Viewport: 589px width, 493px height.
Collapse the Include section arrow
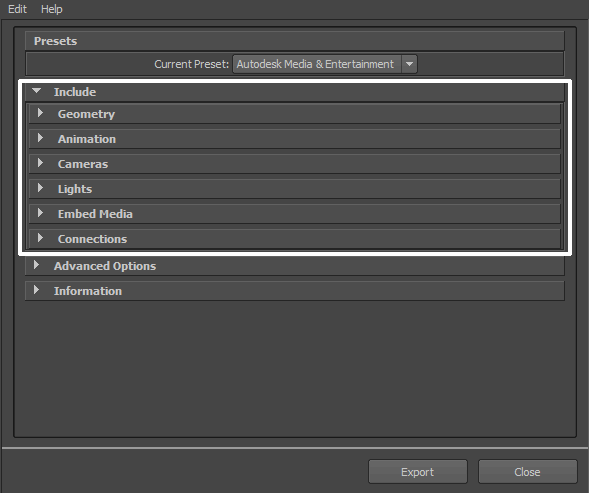point(36,91)
